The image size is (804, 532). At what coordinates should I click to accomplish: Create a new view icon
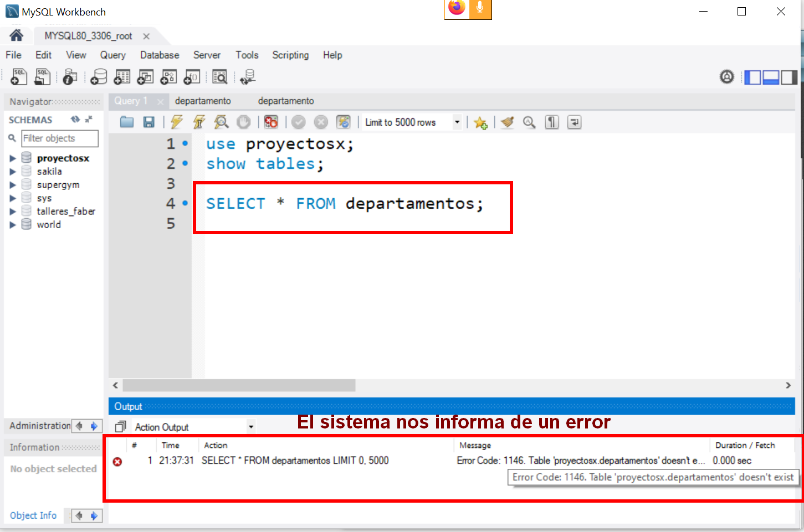click(145, 77)
